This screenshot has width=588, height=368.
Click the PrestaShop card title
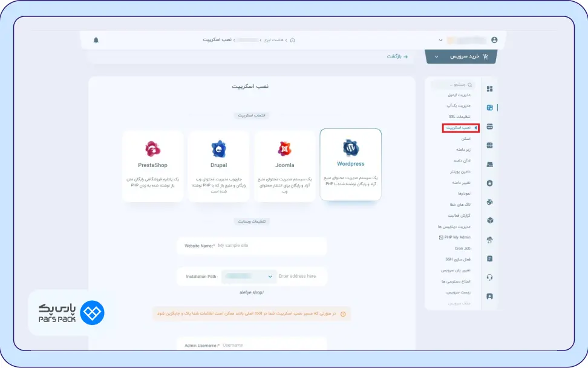pos(152,165)
